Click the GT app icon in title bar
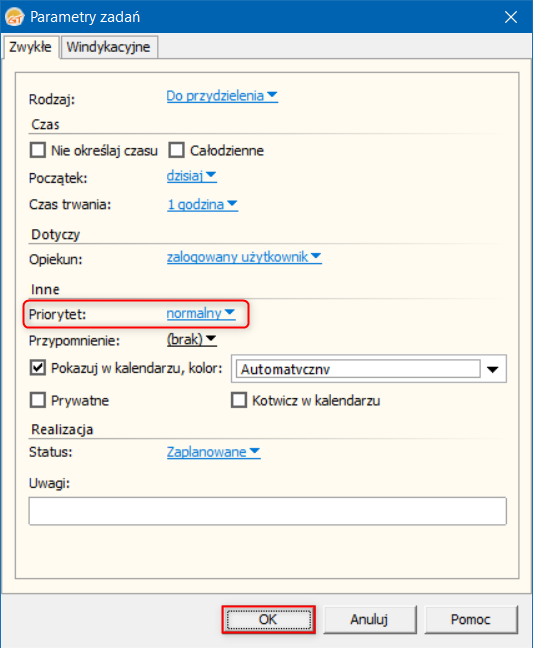533x648 pixels. point(14,17)
